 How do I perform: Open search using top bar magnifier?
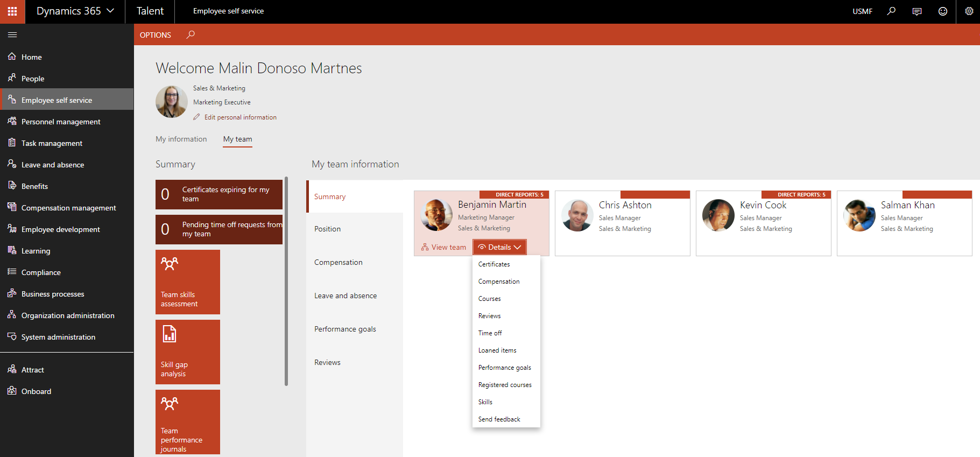[x=891, y=11]
